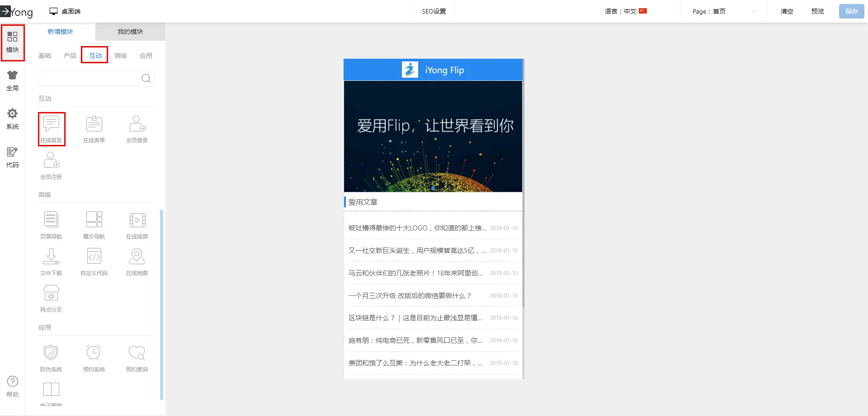Select the 在线表单 module icon
The height and width of the screenshot is (416, 868).
coord(94,124)
